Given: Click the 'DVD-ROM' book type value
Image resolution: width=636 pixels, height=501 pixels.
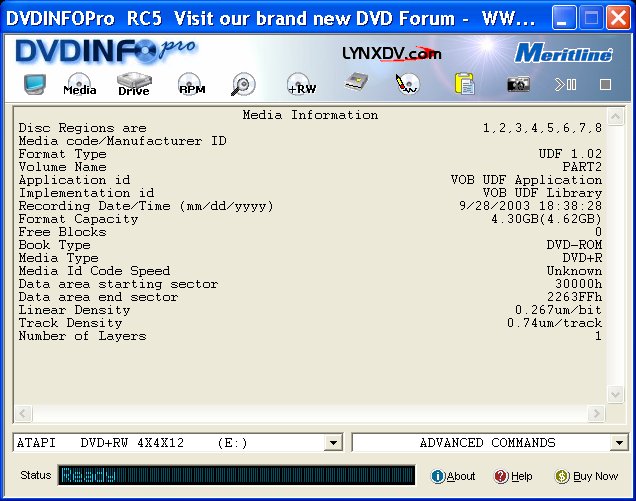Looking at the screenshot, I should [x=574, y=245].
